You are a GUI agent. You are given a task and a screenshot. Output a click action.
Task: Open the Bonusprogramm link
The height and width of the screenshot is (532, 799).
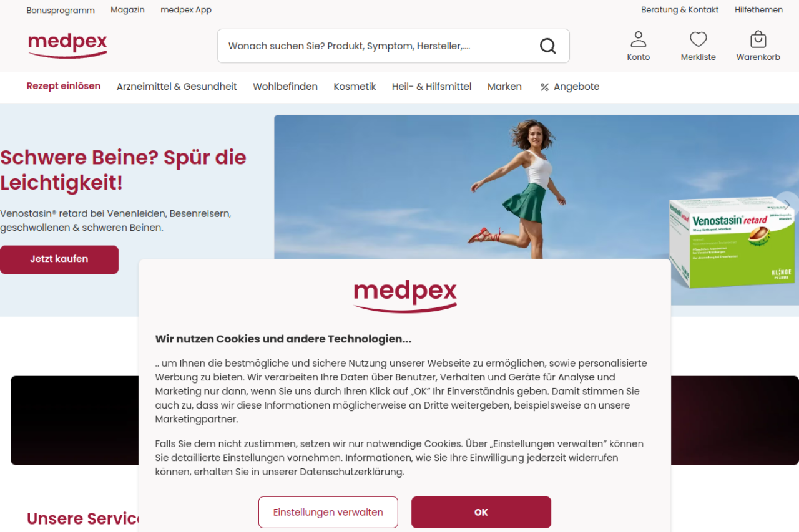[61, 10]
